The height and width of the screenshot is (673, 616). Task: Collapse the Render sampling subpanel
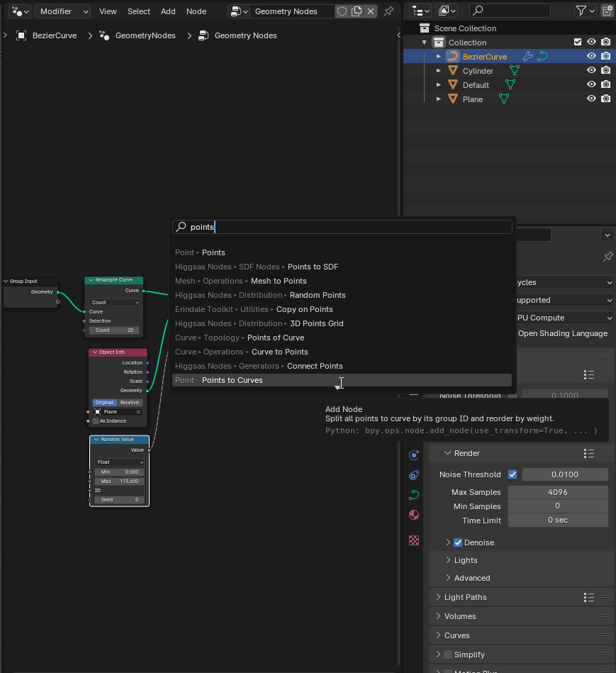click(x=448, y=453)
